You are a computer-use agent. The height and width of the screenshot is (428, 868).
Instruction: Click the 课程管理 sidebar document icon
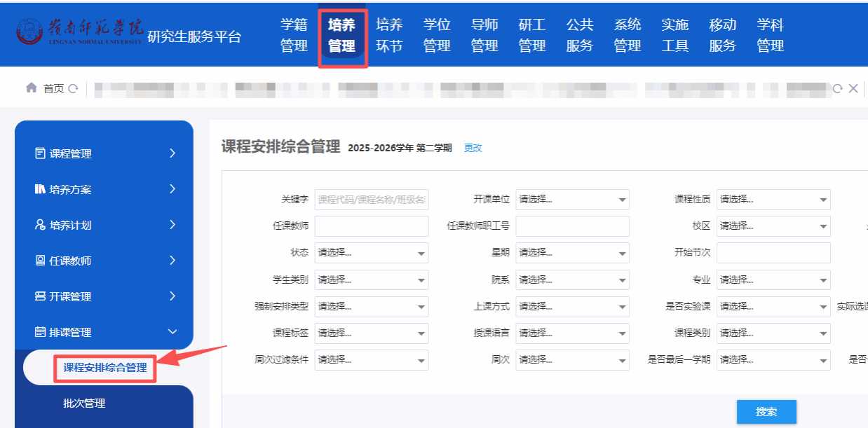[40, 153]
